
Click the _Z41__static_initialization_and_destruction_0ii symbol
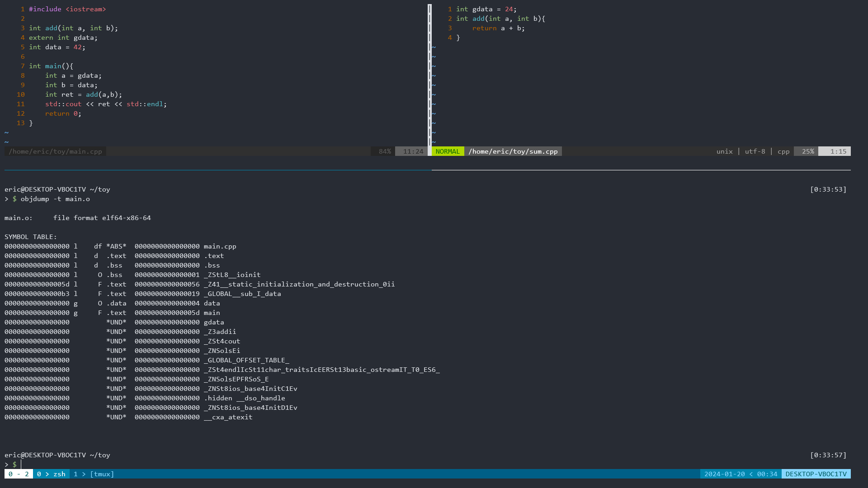click(x=299, y=284)
